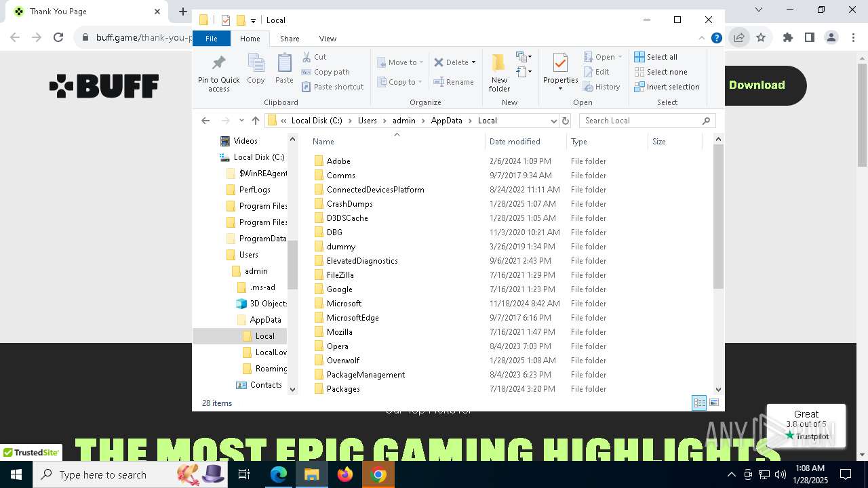868x488 pixels.
Task: Go back in File Explorer
Action: 205,121
